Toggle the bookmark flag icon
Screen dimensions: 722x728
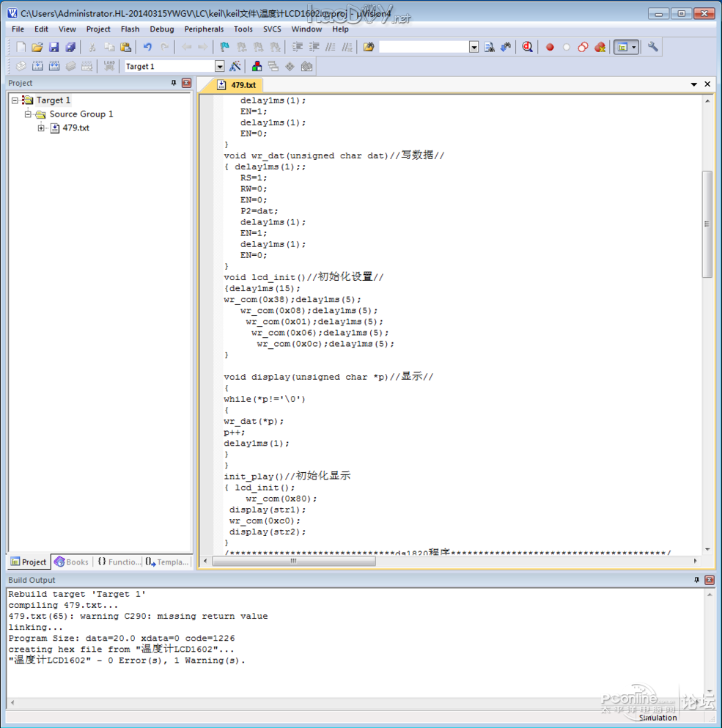[x=225, y=47]
